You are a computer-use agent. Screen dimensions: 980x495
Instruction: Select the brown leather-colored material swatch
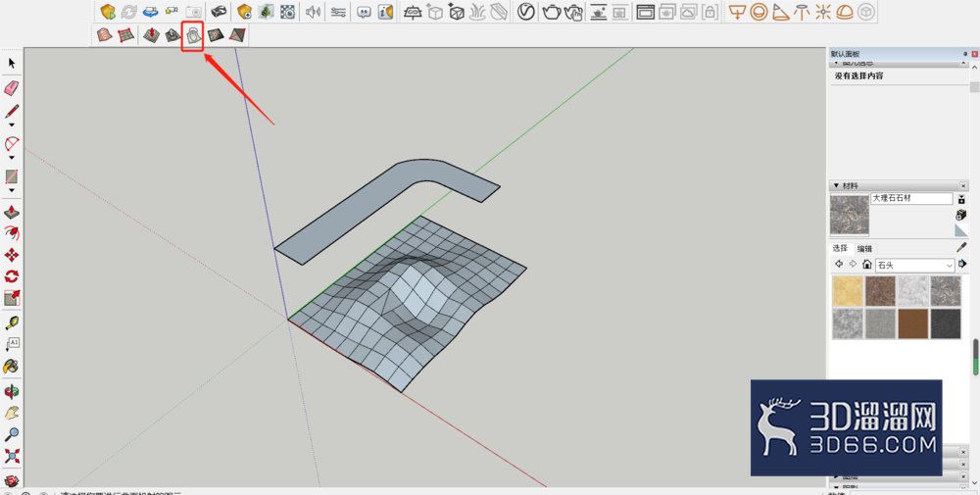pos(912,323)
